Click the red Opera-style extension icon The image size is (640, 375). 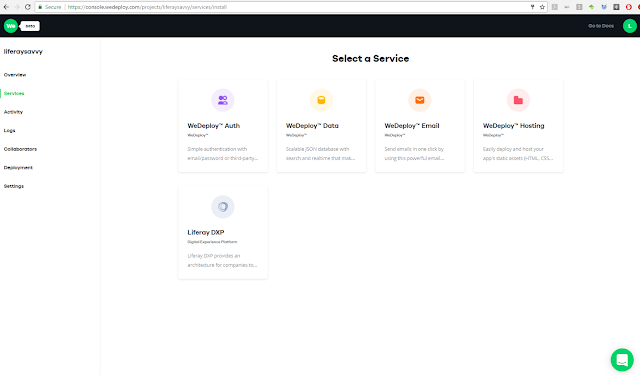point(629,7)
